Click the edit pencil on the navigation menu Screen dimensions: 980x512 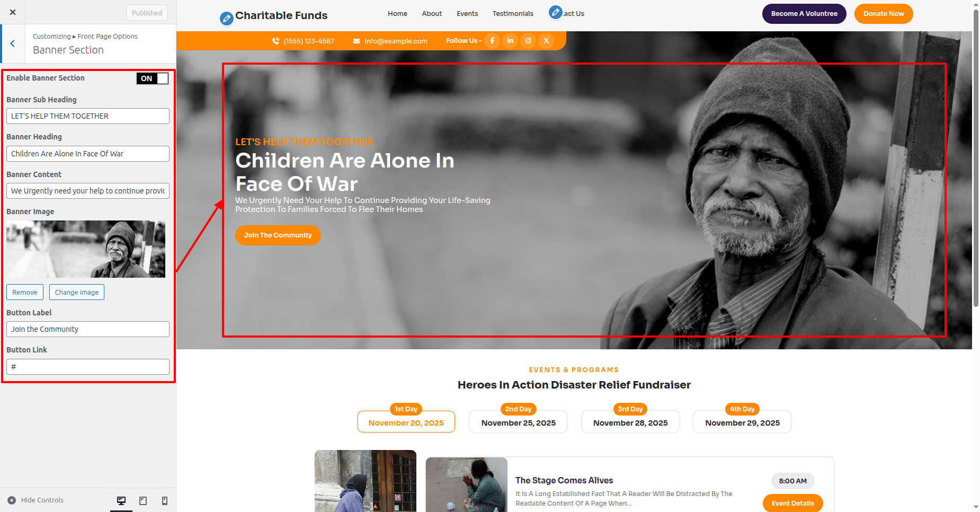(x=555, y=12)
